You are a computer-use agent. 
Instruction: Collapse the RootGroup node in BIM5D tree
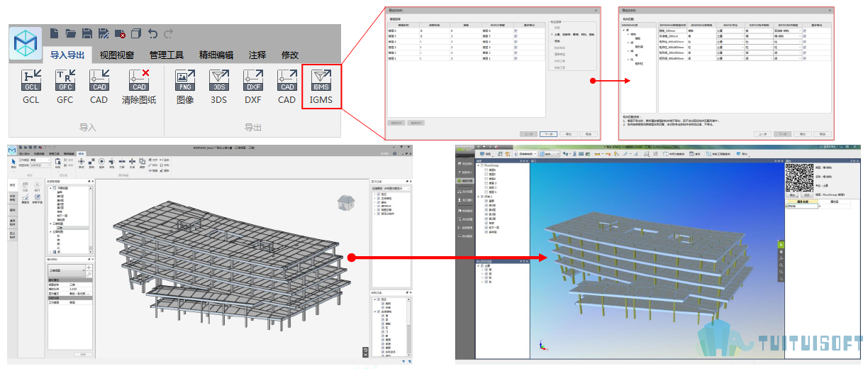(479, 165)
